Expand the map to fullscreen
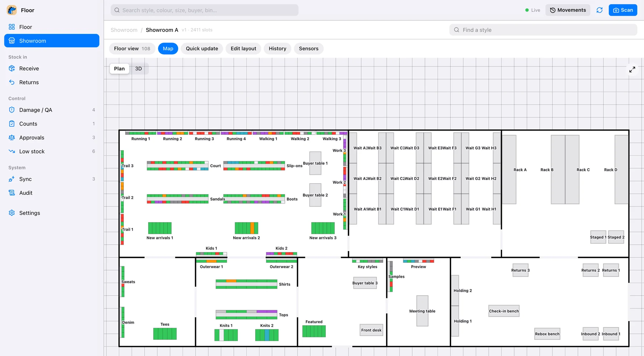Image resolution: width=644 pixels, height=356 pixels. tap(632, 69)
